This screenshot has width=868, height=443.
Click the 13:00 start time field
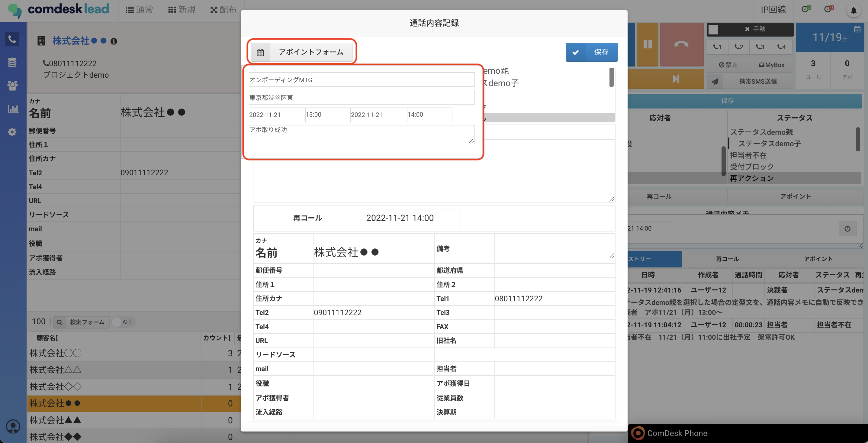[327, 115]
